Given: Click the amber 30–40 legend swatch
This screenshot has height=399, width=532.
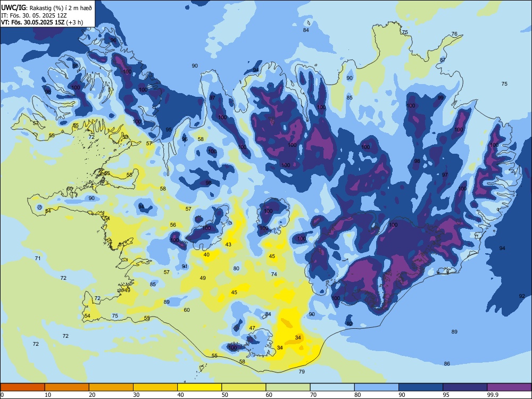Looking at the screenshot, I should 155,387.
